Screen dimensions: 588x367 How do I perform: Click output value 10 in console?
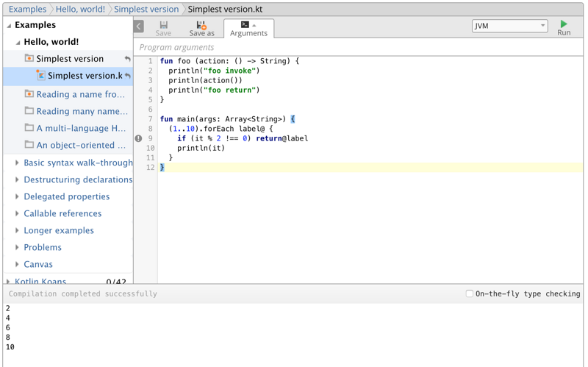10,346
